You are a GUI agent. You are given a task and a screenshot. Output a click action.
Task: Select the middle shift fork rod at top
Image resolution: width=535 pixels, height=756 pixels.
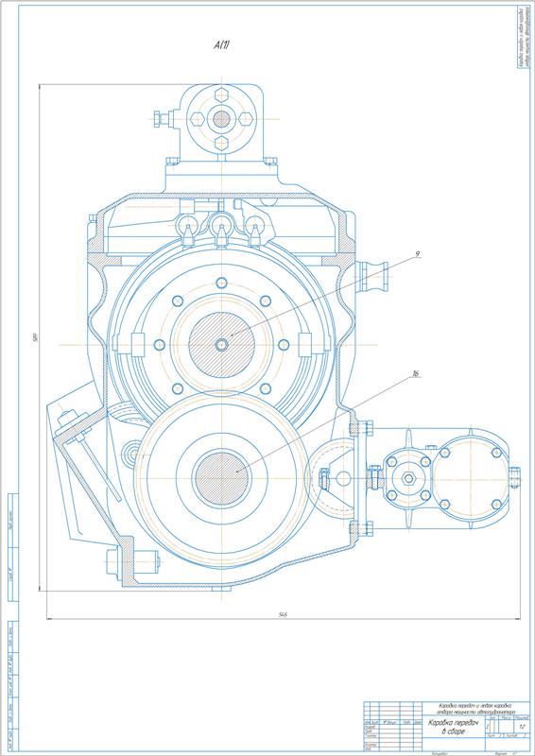221,228
